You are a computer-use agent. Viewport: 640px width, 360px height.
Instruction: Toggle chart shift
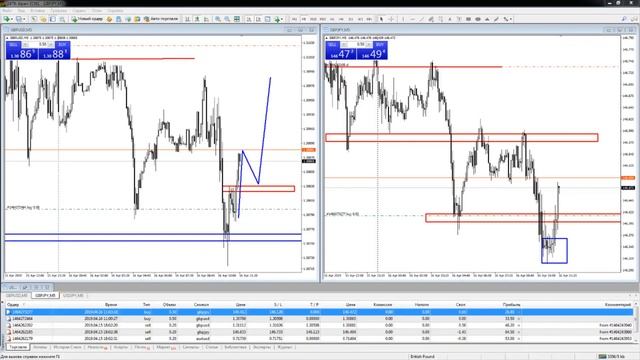pos(258,19)
